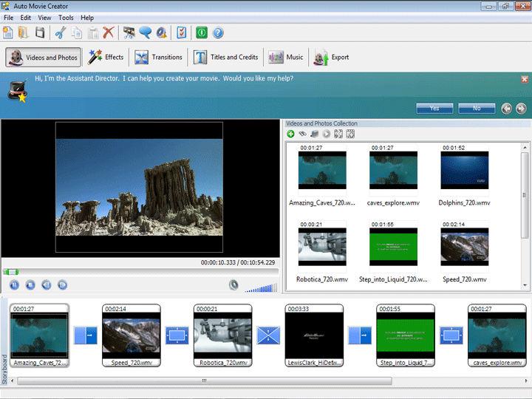
Task: Click the blue speech bubble toolbar icon
Action: tap(145, 33)
